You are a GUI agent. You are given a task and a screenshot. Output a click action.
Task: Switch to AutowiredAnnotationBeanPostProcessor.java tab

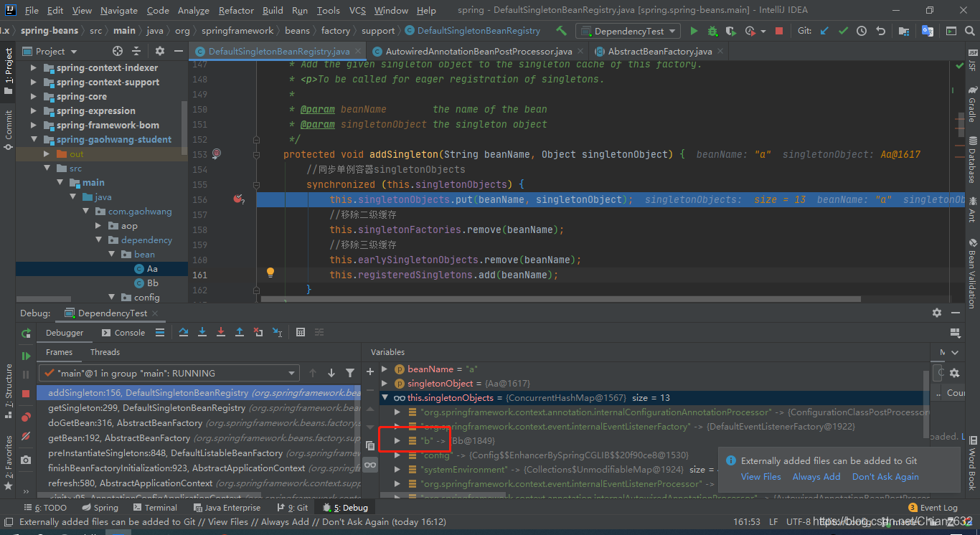[477, 52]
